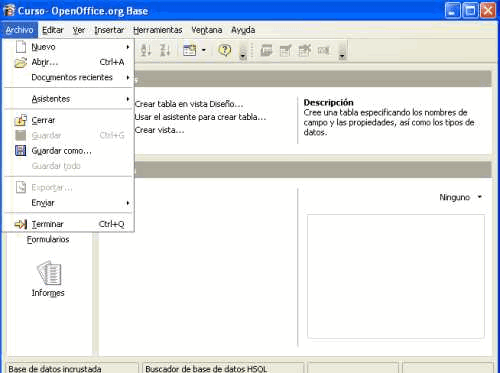Click Crear tabla en vista Diseño link

click(x=189, y=104)
